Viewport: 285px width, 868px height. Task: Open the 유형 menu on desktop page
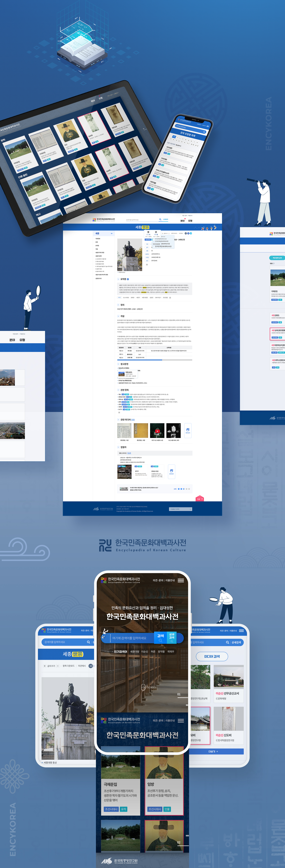pos(190,221)
